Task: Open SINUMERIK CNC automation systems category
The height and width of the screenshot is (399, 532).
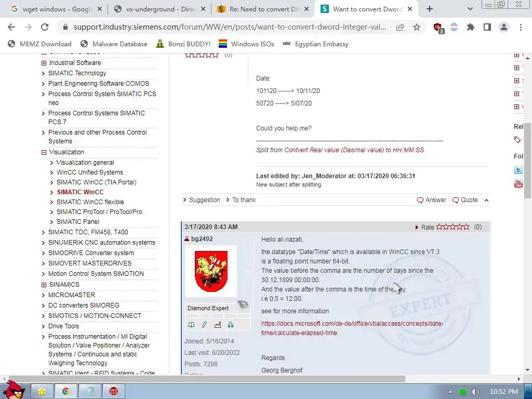Action: point(101,243)
